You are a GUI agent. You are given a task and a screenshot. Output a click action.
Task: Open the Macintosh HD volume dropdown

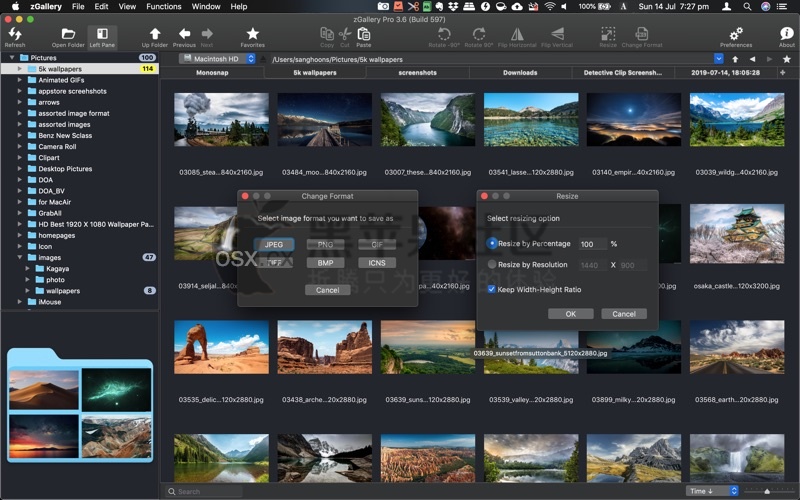[217, 59]
